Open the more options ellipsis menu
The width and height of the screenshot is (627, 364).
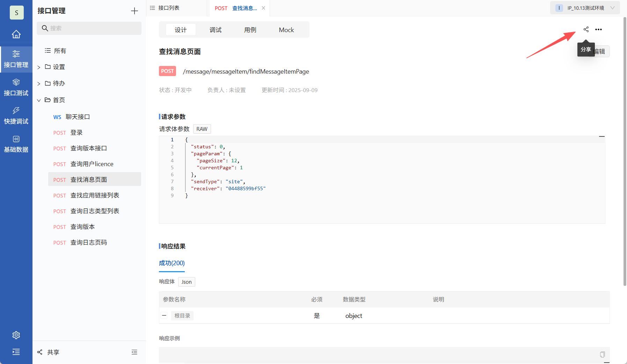[x=599, y=29]
